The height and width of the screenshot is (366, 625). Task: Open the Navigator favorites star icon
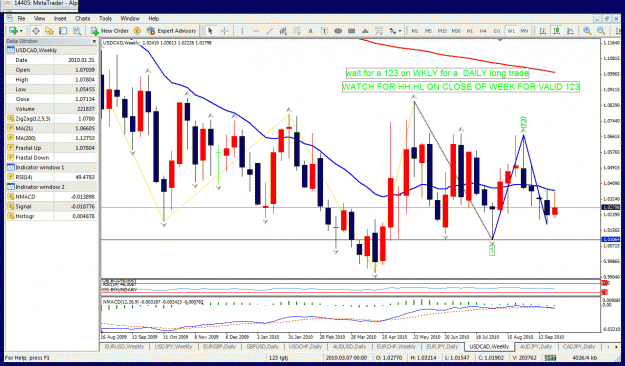pyautogui.click(x=49, y=31)
